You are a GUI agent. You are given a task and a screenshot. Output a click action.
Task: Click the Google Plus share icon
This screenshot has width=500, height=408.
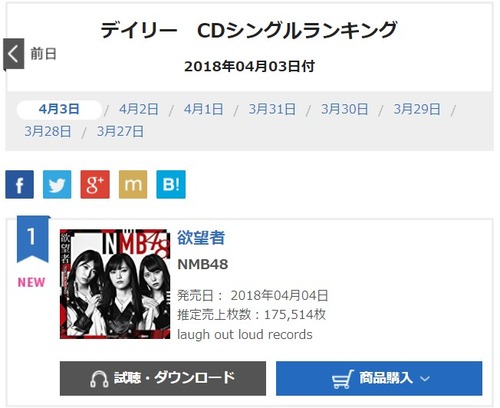pos(95,184)
